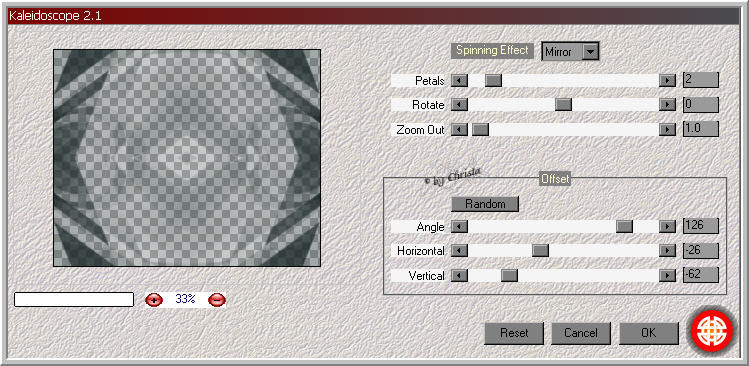
Task: Click the Spinning Effect label
Action: coord(492,51)
